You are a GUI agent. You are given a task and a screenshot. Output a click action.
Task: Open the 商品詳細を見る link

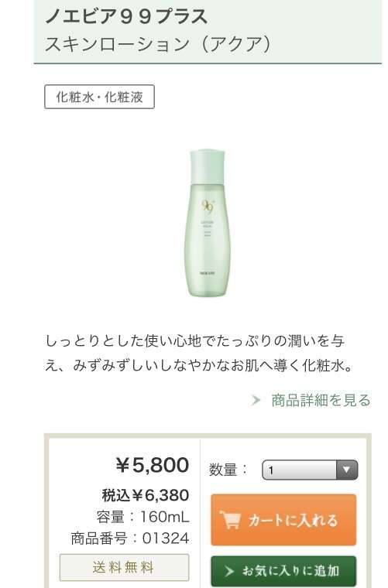320,400
